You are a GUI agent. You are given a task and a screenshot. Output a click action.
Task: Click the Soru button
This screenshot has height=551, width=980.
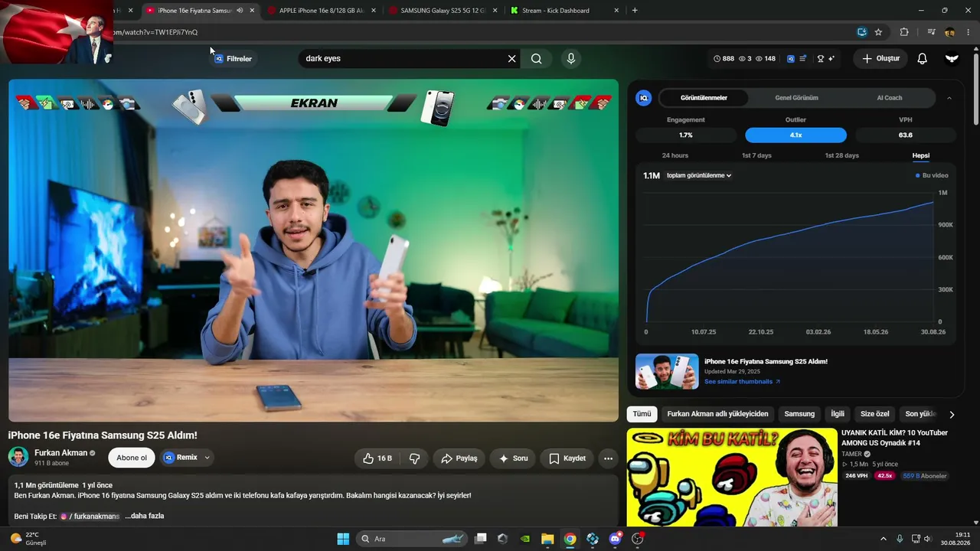[x=513, y=458]
